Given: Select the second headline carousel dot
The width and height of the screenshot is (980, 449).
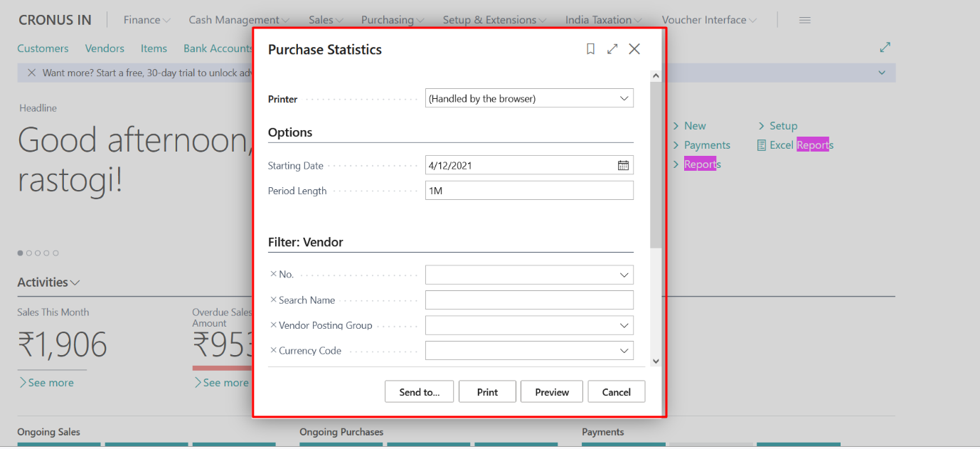Looking at the screenshot, I should pyautogui.click(x=29, y=253).
